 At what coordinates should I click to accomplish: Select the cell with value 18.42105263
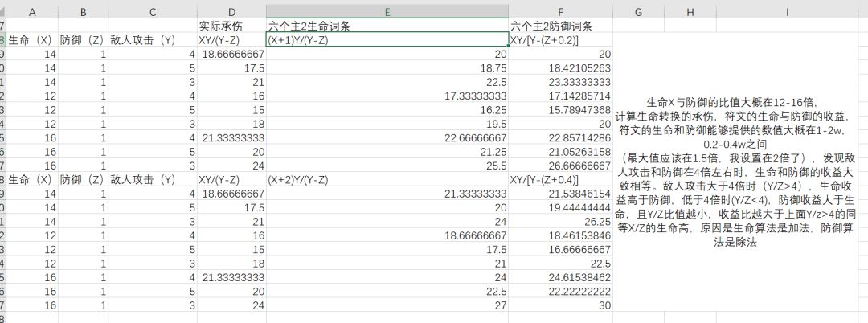pyautogui.click(x=560, y=68)
